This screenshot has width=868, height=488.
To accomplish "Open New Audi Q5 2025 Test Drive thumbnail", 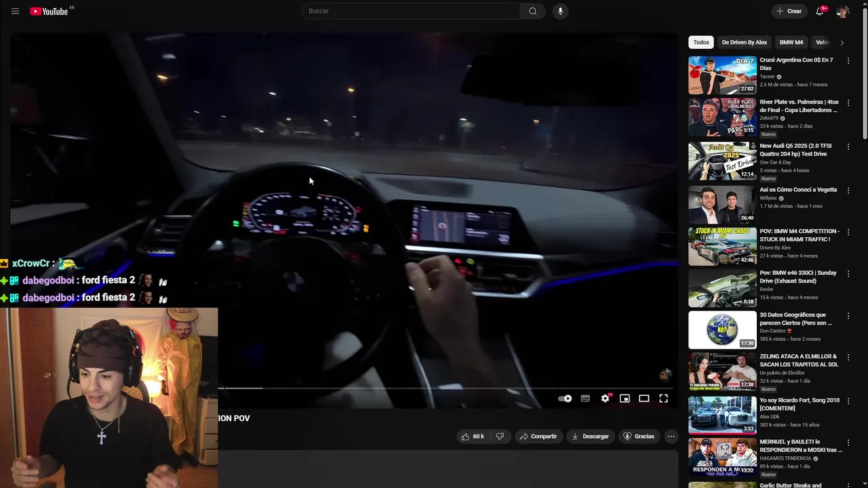I will [722, 161].
